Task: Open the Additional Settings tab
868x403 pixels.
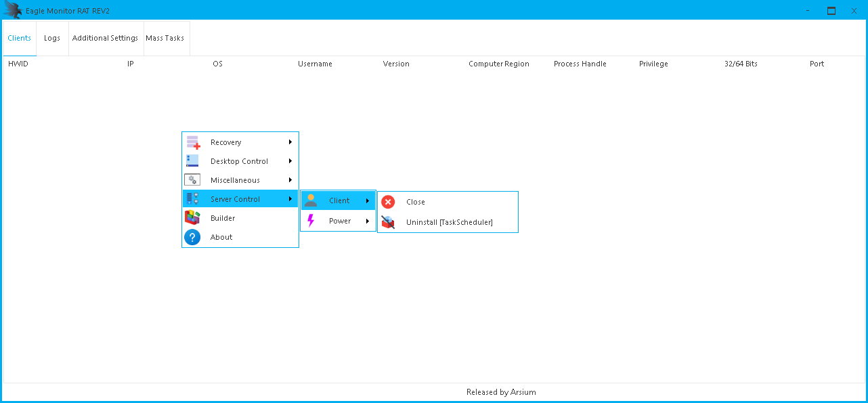Action: click(x=105, y=38)
